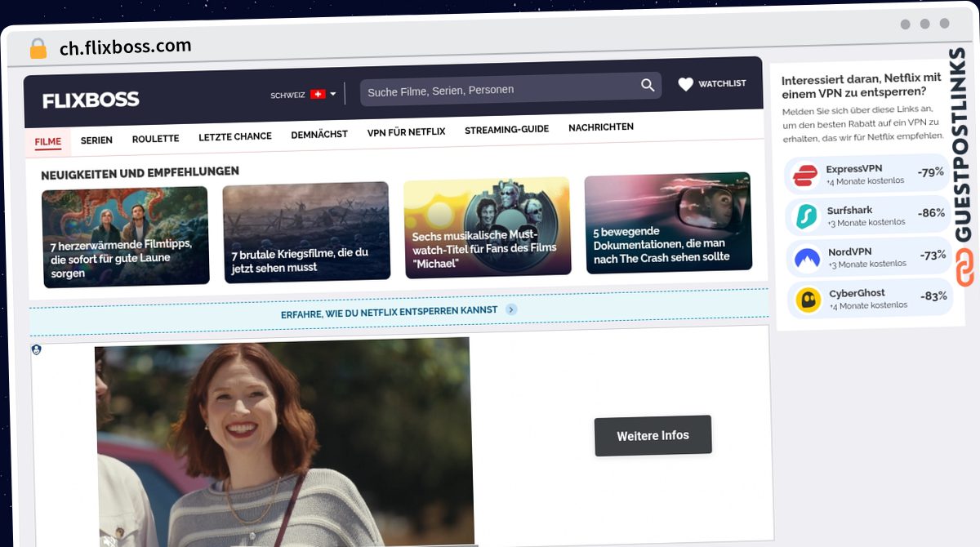
Task: Click the ch.flixboss.com address text
Action: [x=126, y=47]
